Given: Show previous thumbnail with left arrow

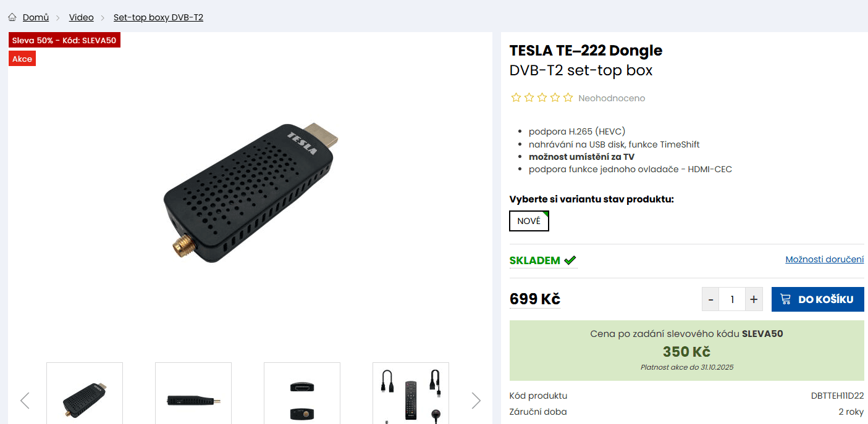Looking at the screenshot, I should (x=25, y=401).
